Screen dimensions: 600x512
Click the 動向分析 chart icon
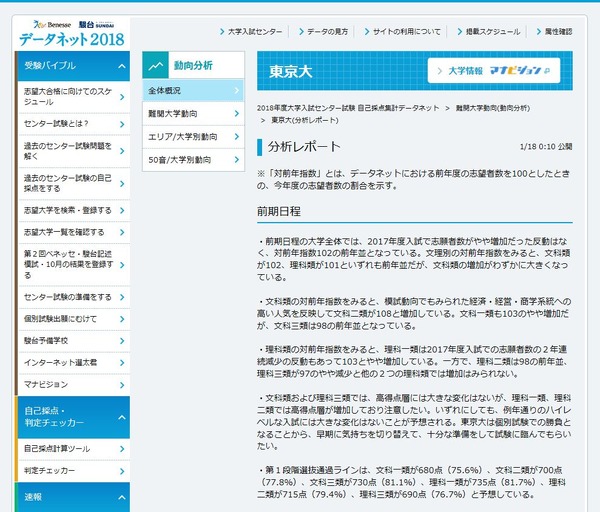pyautogui.click(x=157, y=65)
